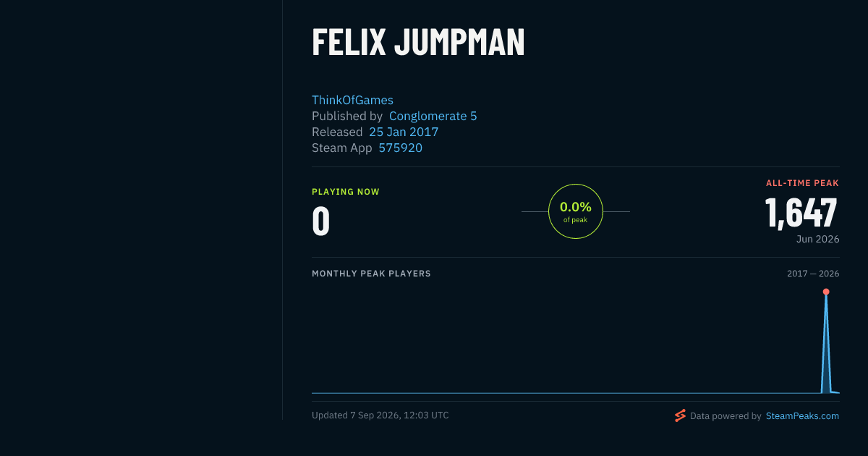Click the Monthly Peak Players label

(371, 274)
